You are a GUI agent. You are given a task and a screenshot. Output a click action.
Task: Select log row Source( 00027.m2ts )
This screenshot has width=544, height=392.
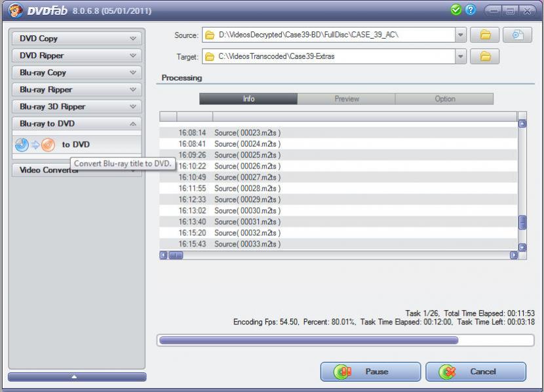pyautogui.click(x=338, y=177)
